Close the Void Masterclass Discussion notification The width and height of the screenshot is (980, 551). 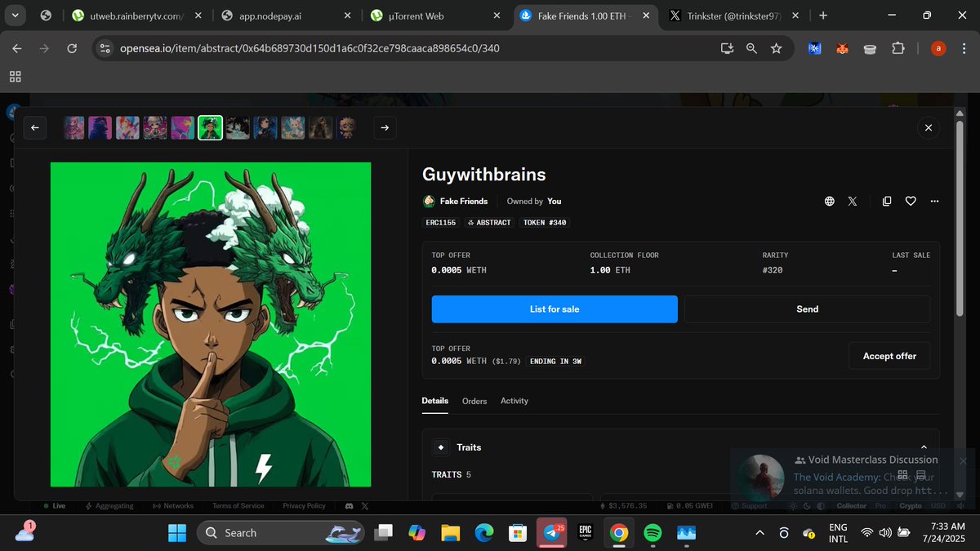(962, 461)
